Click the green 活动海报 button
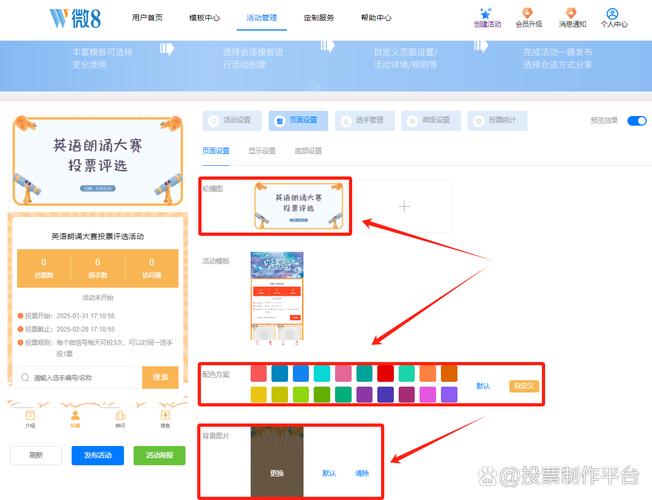 pyautogui.click(x=159, y=455)
